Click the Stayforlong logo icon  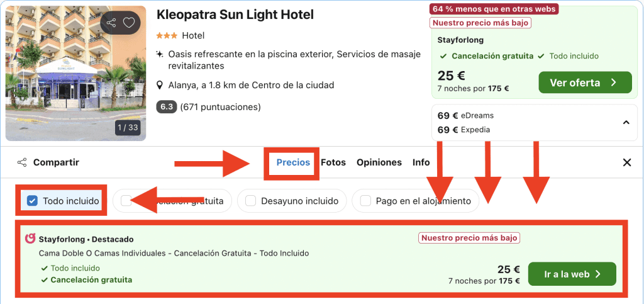point(30,239)
